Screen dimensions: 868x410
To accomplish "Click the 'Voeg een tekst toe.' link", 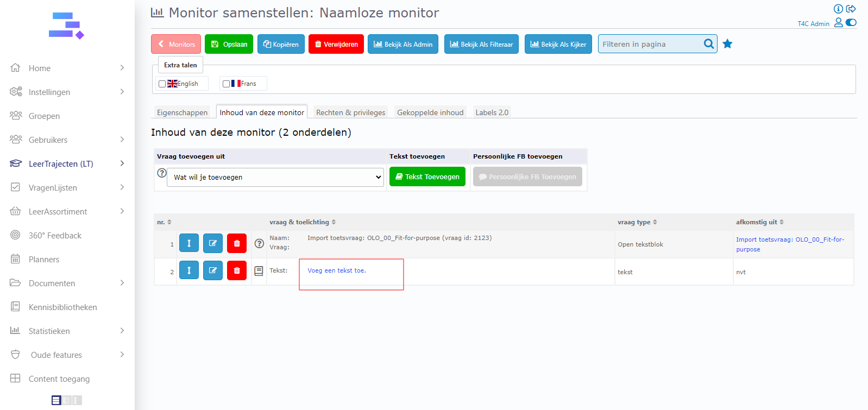I will (x=337, y=270).
